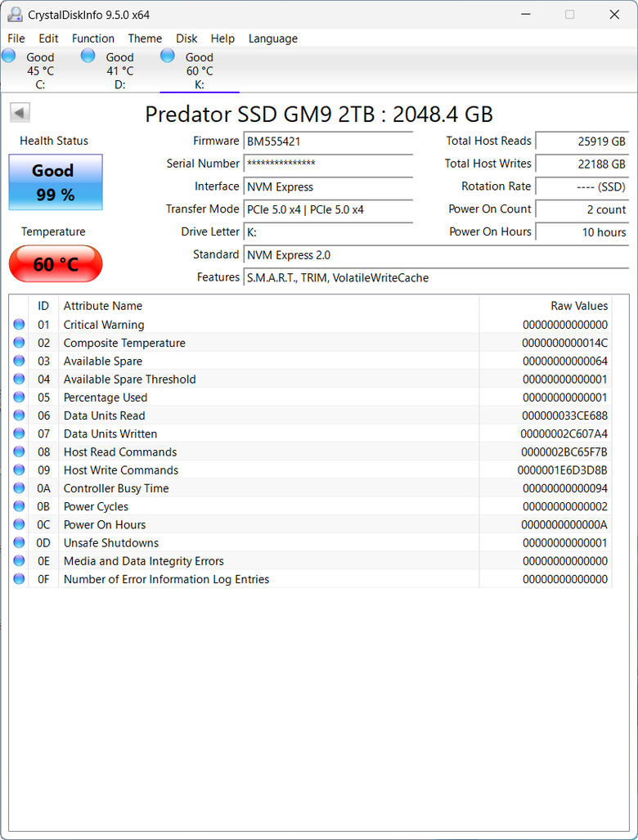The height and width of the screenshot is (840, 638).
Task: Click the blue status orb for drive C:
Action: tap(8, 55)
